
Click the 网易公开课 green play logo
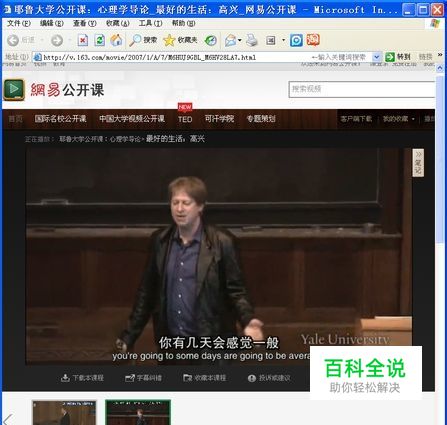(14, 89)
